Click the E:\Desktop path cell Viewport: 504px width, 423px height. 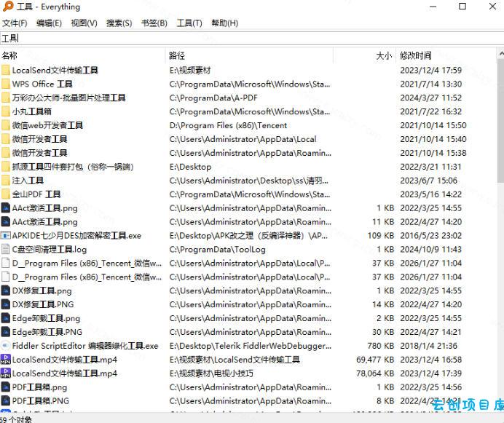(190, 167)
